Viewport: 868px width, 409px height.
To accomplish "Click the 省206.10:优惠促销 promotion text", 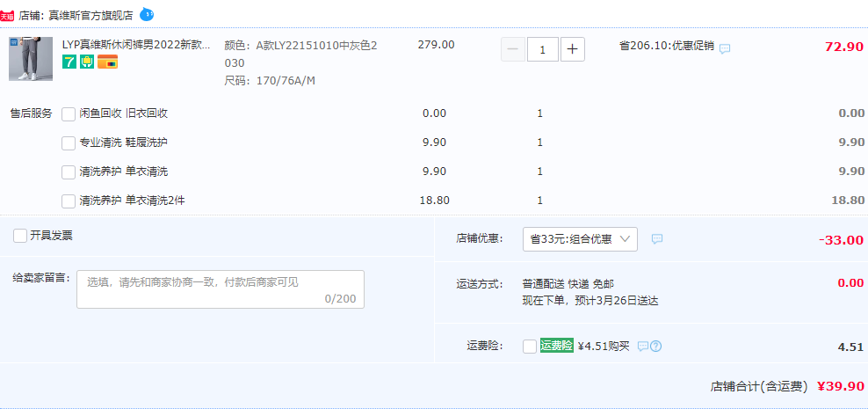I will point(667,46).
